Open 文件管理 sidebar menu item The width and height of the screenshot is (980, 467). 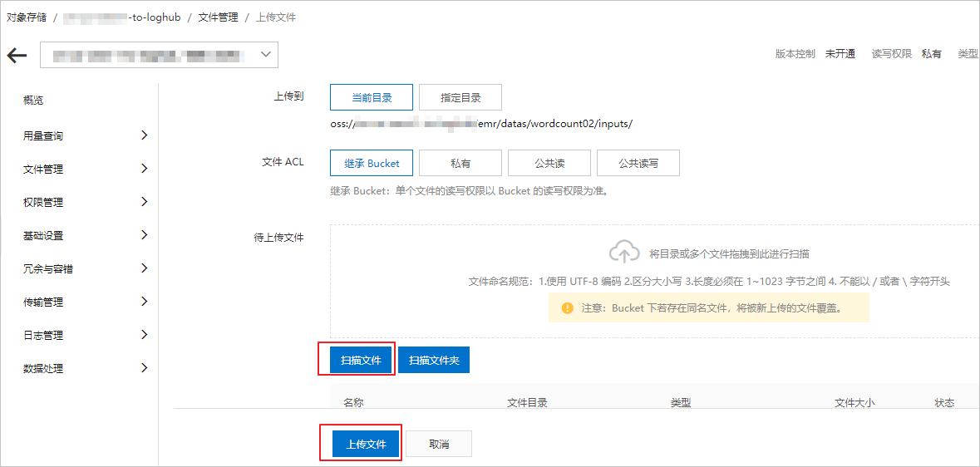[x=42, y=169]
